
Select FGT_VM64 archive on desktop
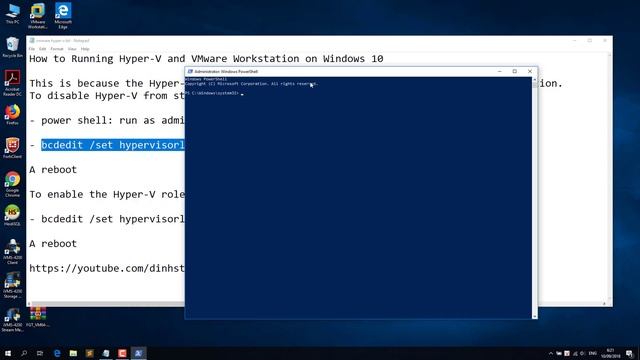38,317
